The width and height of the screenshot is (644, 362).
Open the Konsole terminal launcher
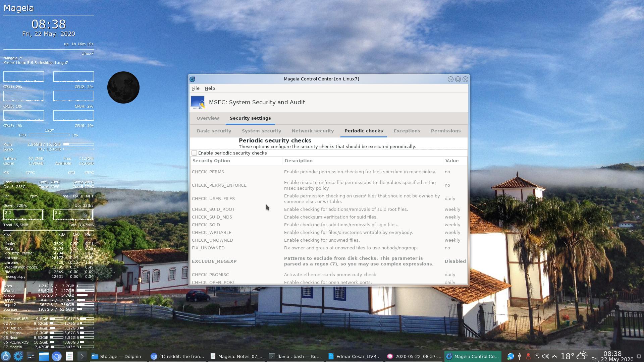82,356
